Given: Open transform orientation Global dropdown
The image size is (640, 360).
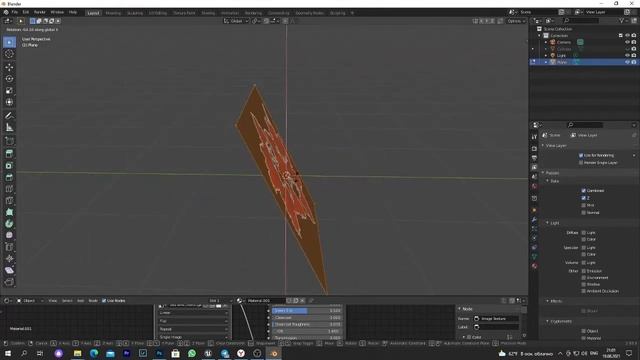Looking at the screenshot, I should [x=236, y=21].
